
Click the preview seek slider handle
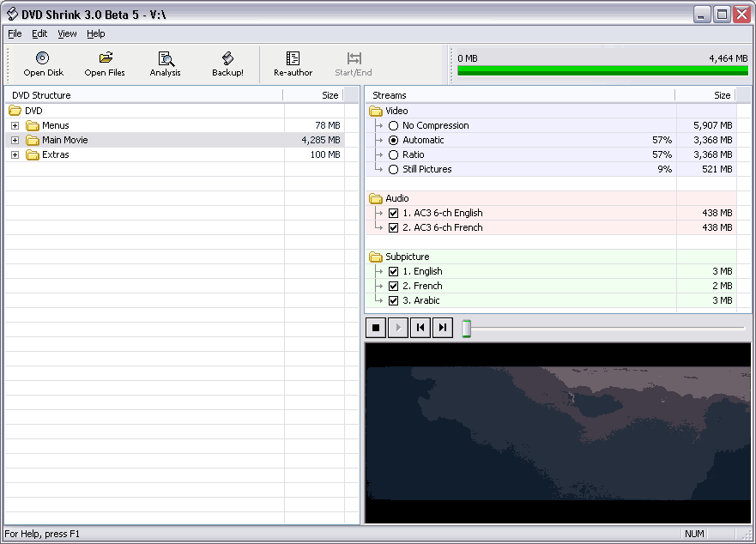466,329
